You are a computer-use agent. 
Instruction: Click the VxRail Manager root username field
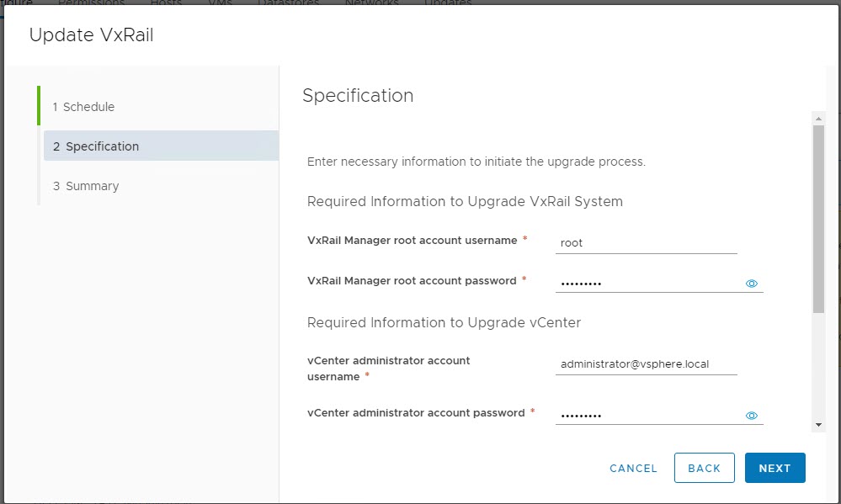646,243
